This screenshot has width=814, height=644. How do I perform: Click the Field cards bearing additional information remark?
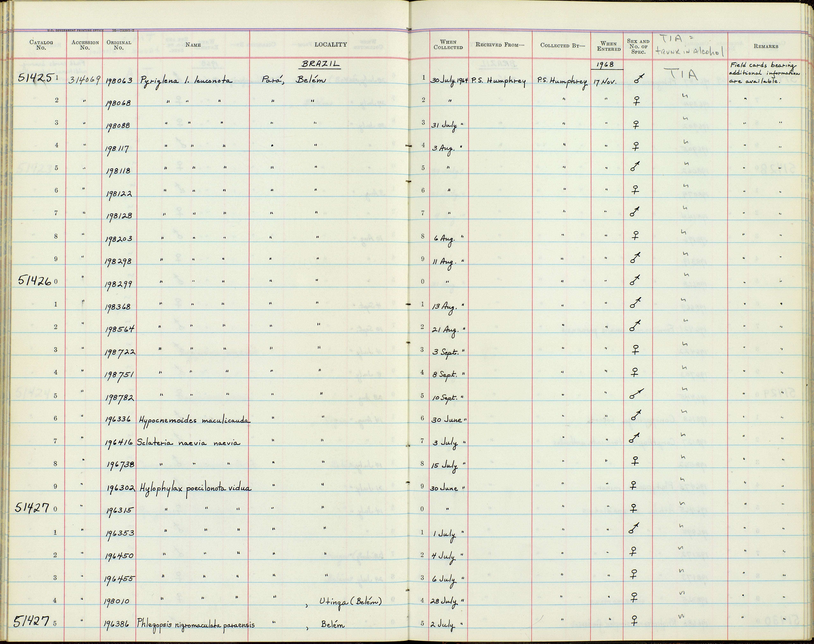point(765,73)
